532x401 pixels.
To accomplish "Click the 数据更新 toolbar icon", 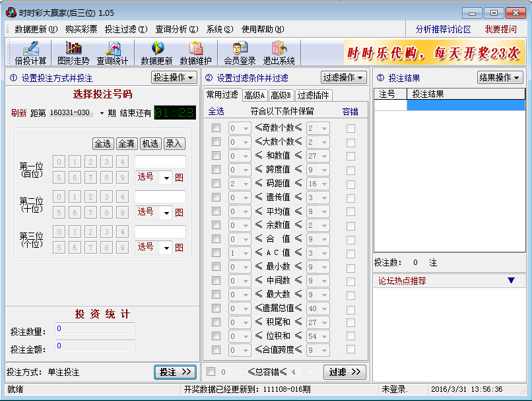I will coord(156,53).
